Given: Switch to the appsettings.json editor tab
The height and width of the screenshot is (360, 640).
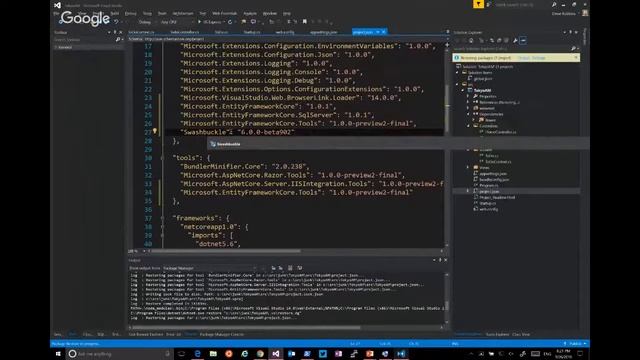Looking at the screenshot, I should (324, 32).
